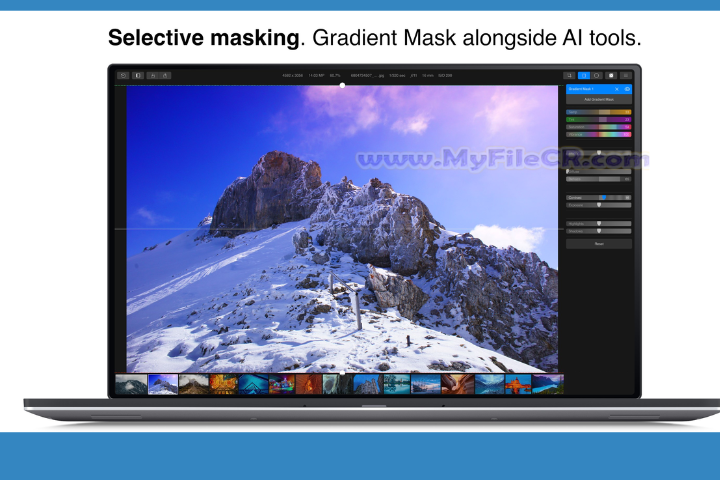Viewport: 720px width, 480px height.
Task: Select the lake reflection trees thumbnail
Action: pyautogui.click(x=396, y=384)
